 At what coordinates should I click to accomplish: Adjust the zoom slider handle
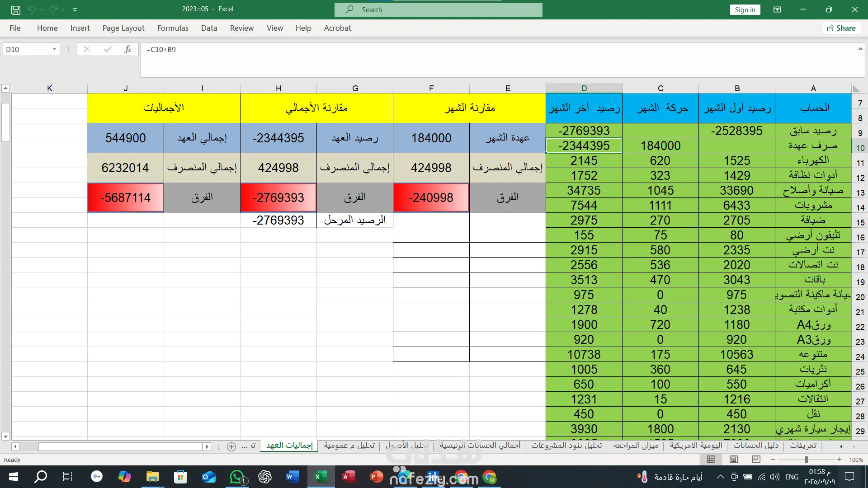click(x=806, y=460)
